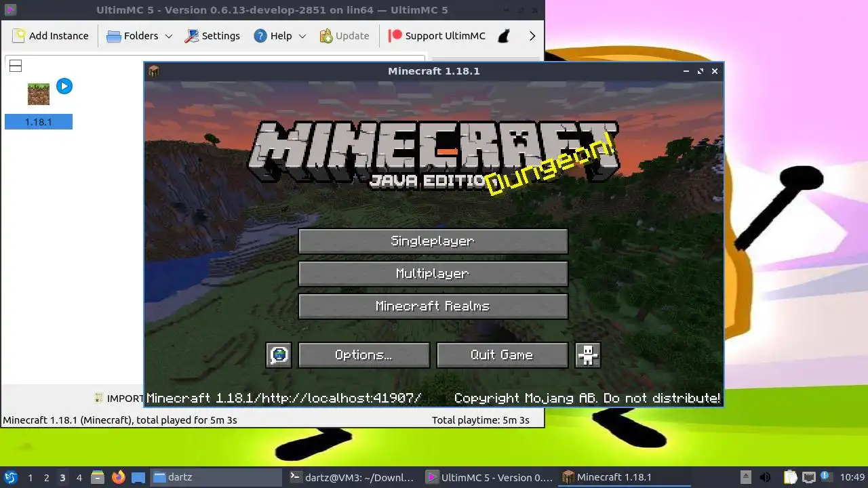Maximize the Minecraft 1.18.1 window
Screen dimensions: 868x488
tap(701, 71)
